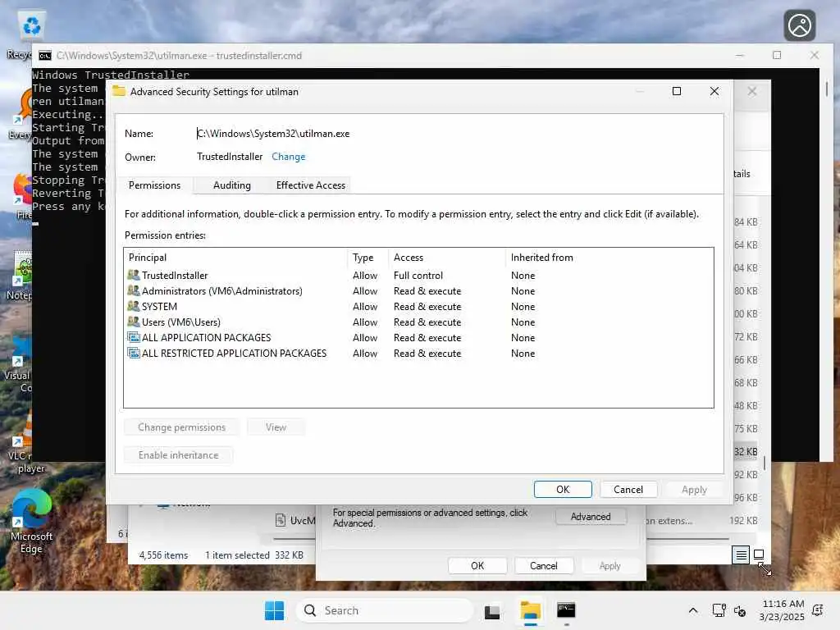
Task: Maximize the Advanced Security Settings dialog
Action: point(677,92)
